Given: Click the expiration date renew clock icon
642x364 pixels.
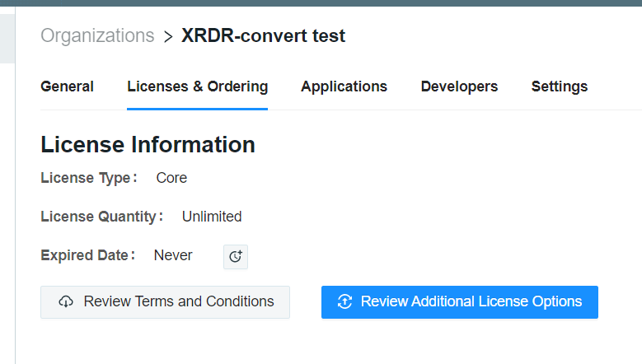Looking at the screenshot, I should [236, 257].
